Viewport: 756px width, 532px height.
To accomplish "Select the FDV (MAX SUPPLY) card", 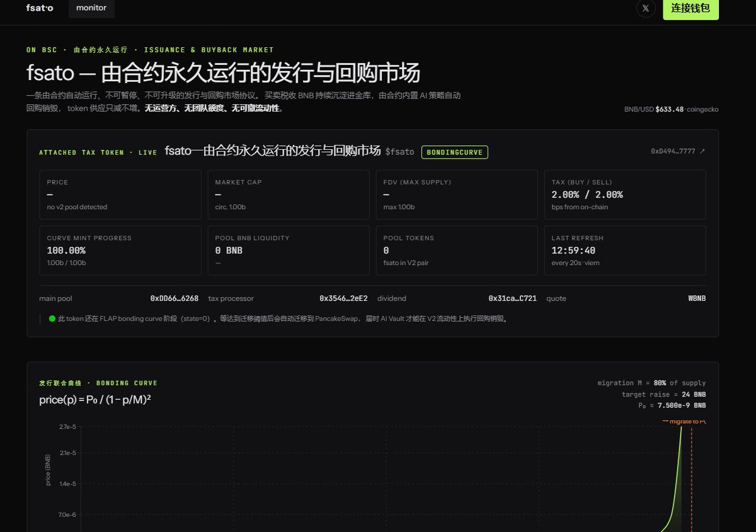I will point(457,195).
